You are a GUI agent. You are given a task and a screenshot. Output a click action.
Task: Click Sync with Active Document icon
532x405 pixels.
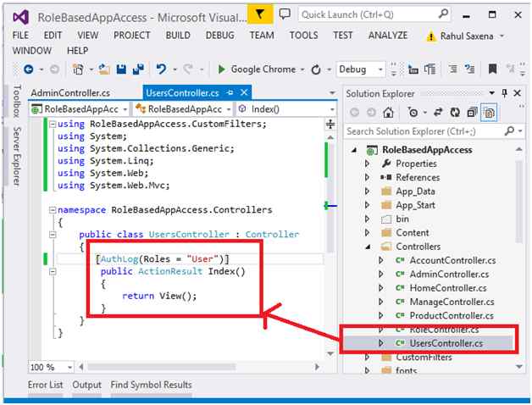point(438,113)
